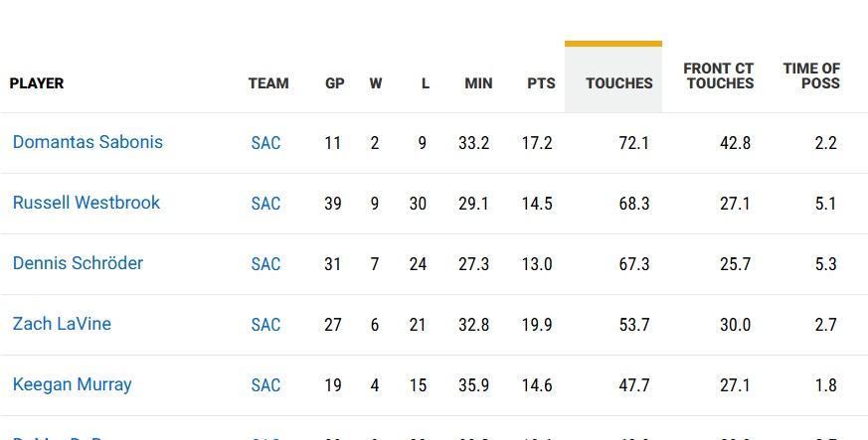Sort table by MIN header
This screenshot has height=440, width=868.
click(x=478, y=83)
